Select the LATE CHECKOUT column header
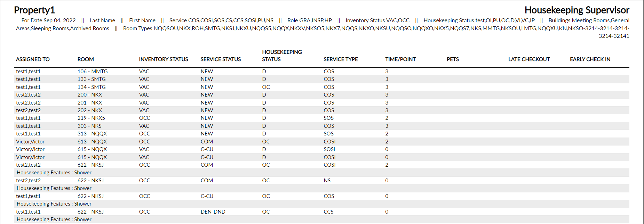This screenshot has height=224, width=644. tap(529, 59)
